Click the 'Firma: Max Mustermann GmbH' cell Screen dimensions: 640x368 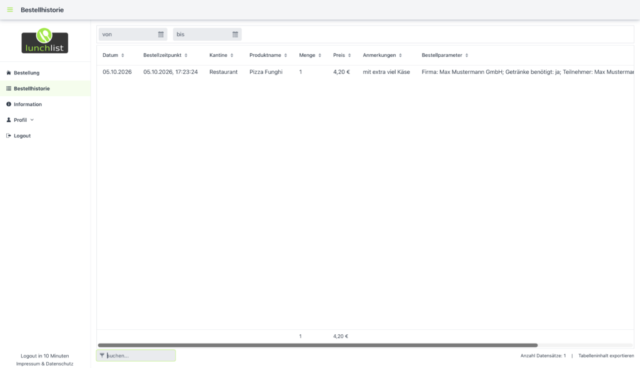[x=527, y=72]
